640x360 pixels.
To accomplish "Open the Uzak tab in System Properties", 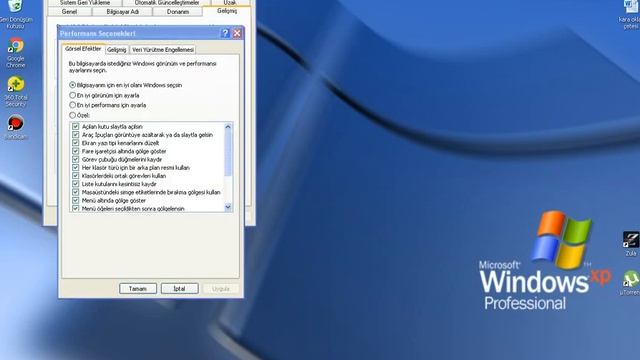I will pyautogui.click(x=230, y=3).
